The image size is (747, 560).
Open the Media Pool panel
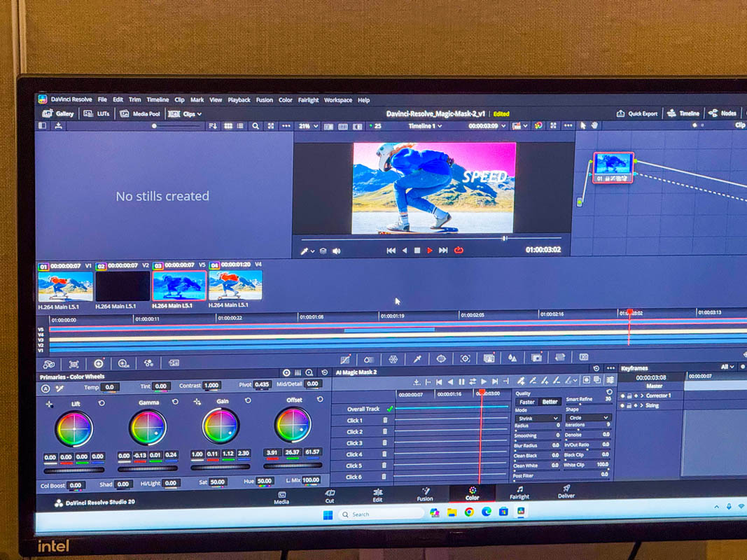tap(140, 114)
